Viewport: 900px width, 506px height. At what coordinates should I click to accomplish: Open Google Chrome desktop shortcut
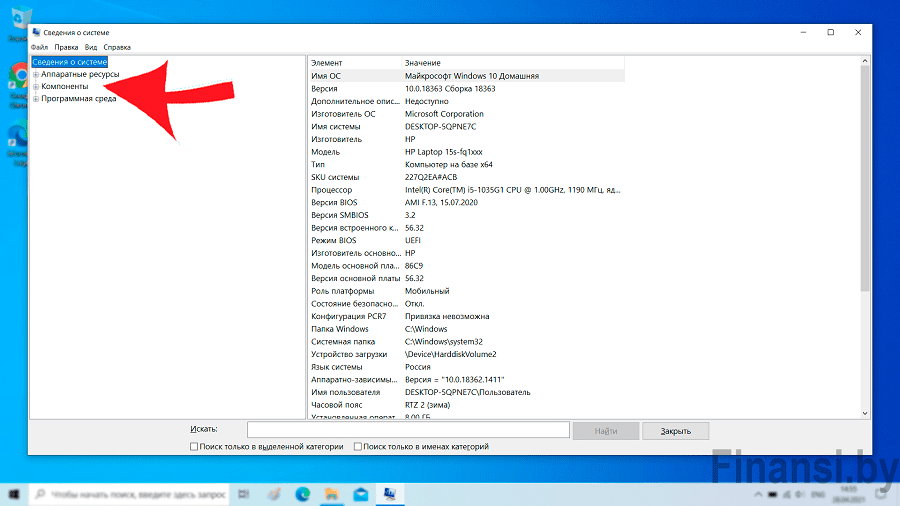18,85
